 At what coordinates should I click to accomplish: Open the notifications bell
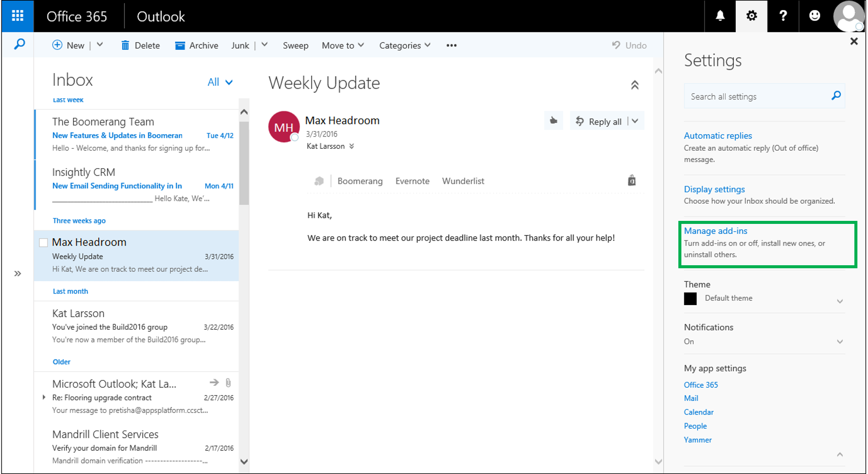pos(720,16)
